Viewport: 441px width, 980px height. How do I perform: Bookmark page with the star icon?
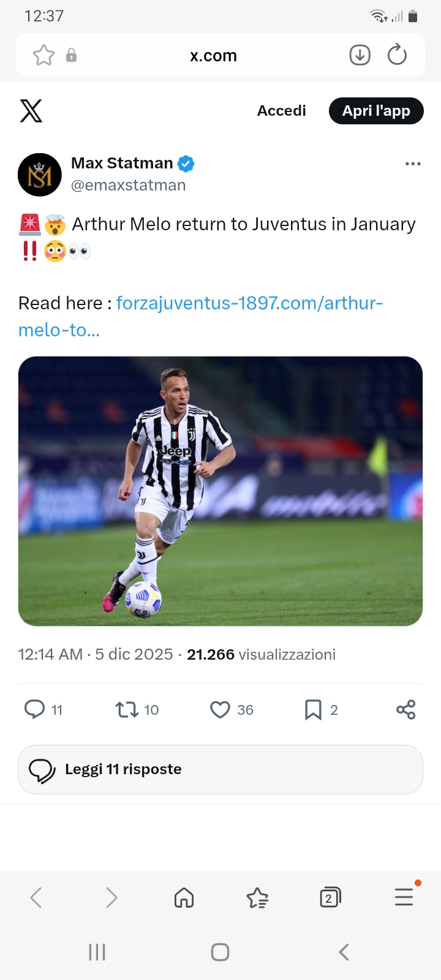(x=43, y=55)
